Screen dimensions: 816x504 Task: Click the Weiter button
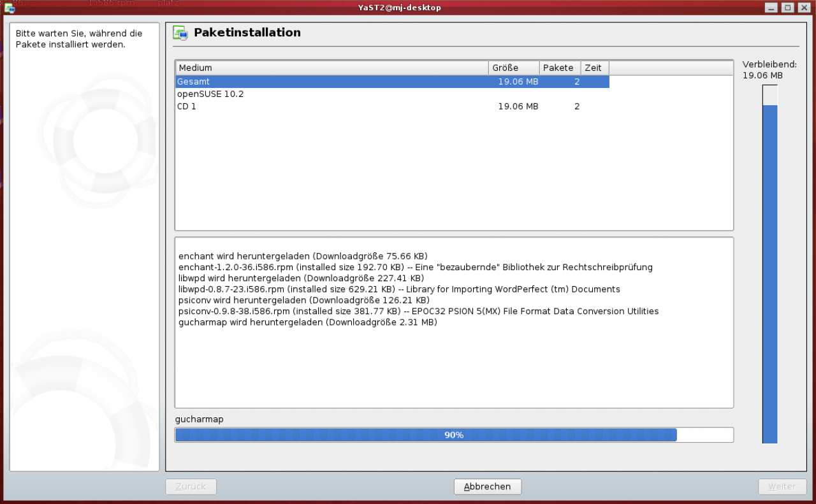pos(782,487)
